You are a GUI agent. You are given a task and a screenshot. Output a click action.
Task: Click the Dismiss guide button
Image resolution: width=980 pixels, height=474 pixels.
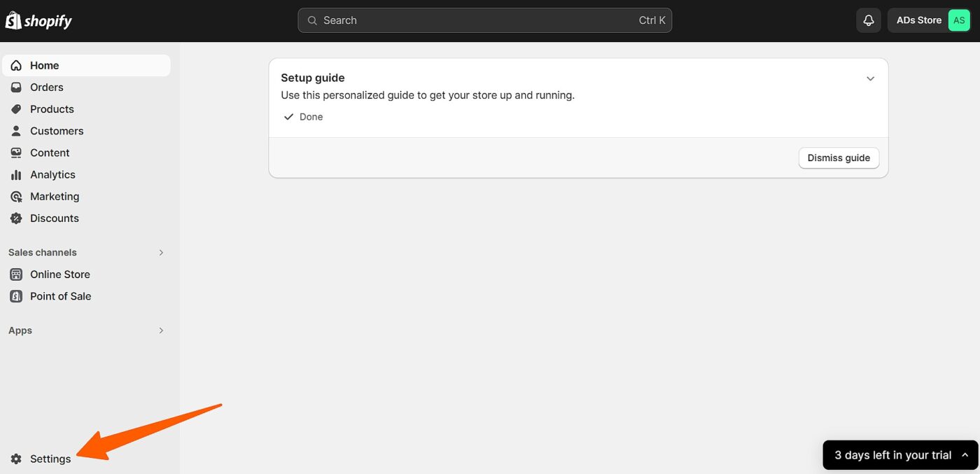coord(839,158)
